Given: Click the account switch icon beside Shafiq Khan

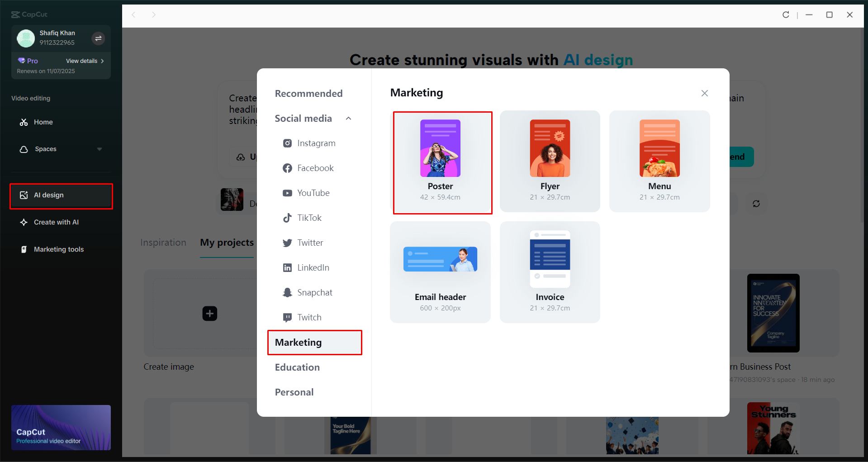Looking at the screenshot, I should tap(98, 38).
